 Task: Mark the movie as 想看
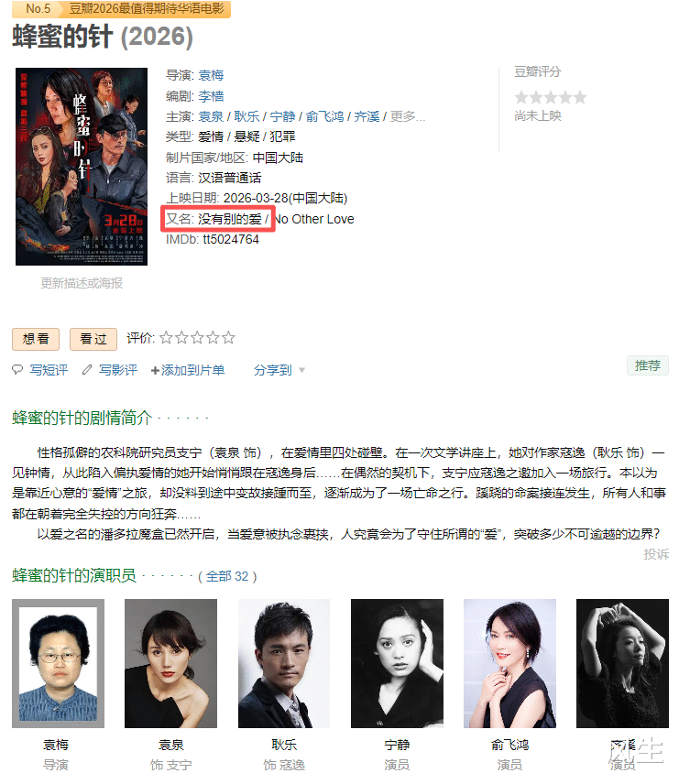pyautogui.click(x=36, y=339)
